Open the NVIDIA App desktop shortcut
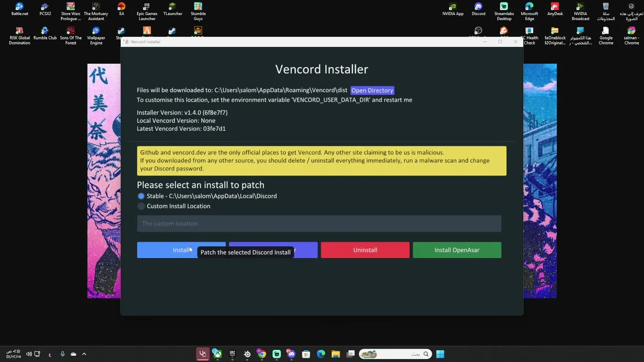This screenshot has width=644, height=362. (x=453, y=9)
